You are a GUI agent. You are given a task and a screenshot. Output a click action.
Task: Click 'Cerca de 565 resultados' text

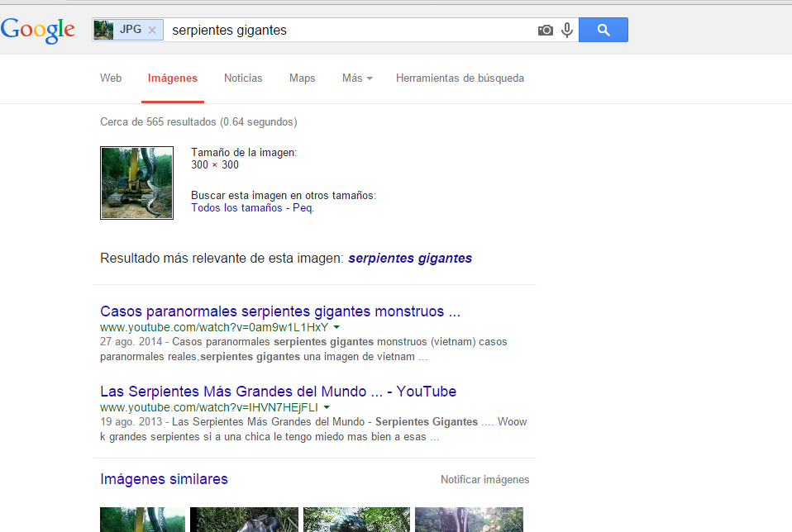tap(198, 122)
